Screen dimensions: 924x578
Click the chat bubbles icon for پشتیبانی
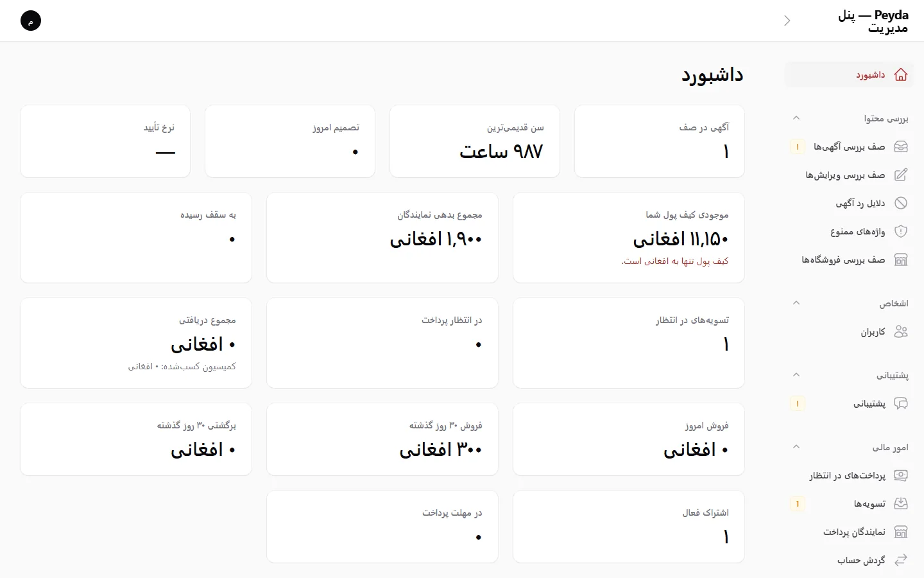[901, 404]
